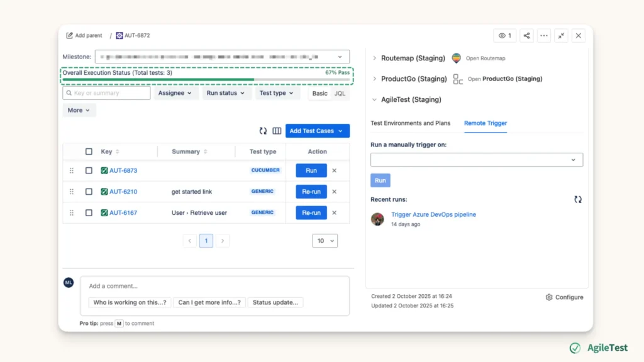The width and height of the screenshot is (644, 362).
Task: Click the test icon beside AUT-6873
Action: [x=104, y=170]
